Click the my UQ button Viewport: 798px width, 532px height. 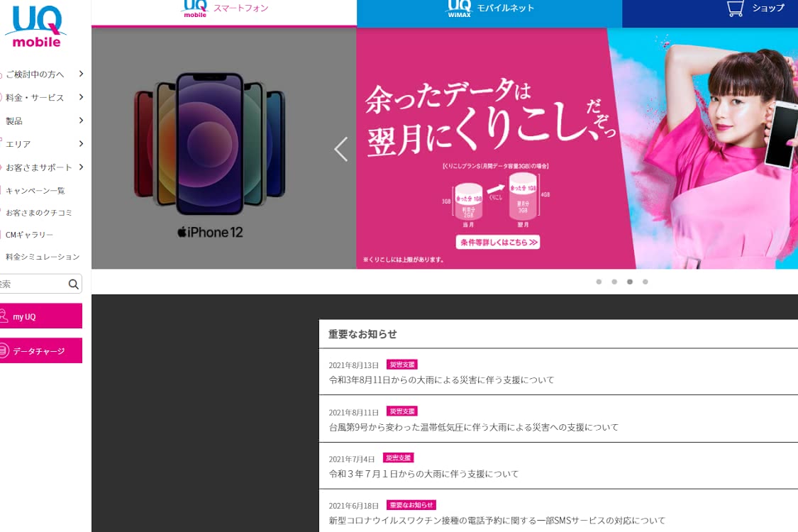point(40,316)
